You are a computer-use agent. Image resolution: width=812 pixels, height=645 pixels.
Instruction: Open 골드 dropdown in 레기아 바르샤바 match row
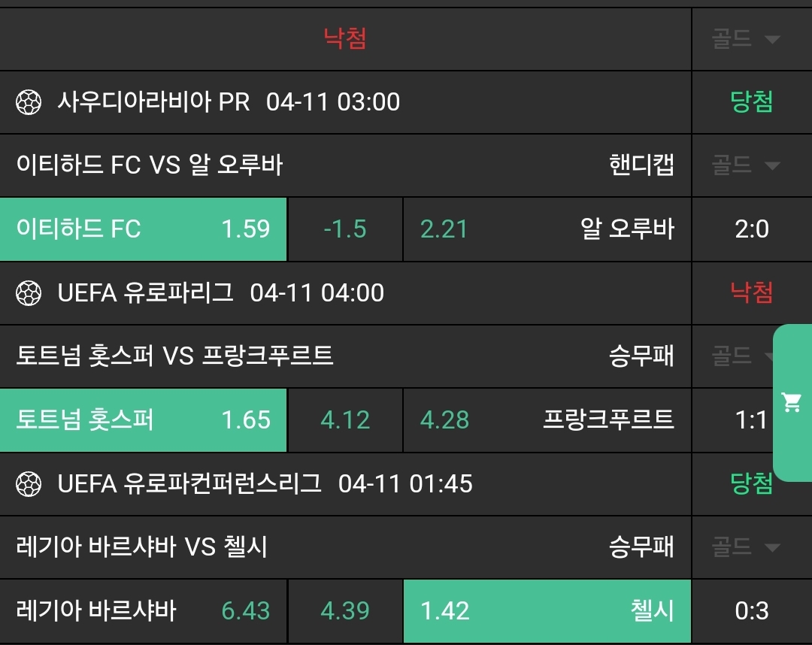[746, 547]
